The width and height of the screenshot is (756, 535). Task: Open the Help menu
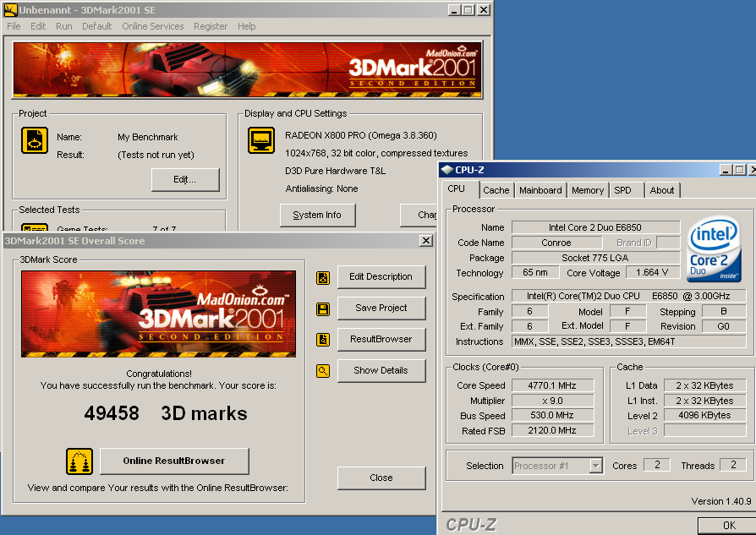click(x=246, y=26)
